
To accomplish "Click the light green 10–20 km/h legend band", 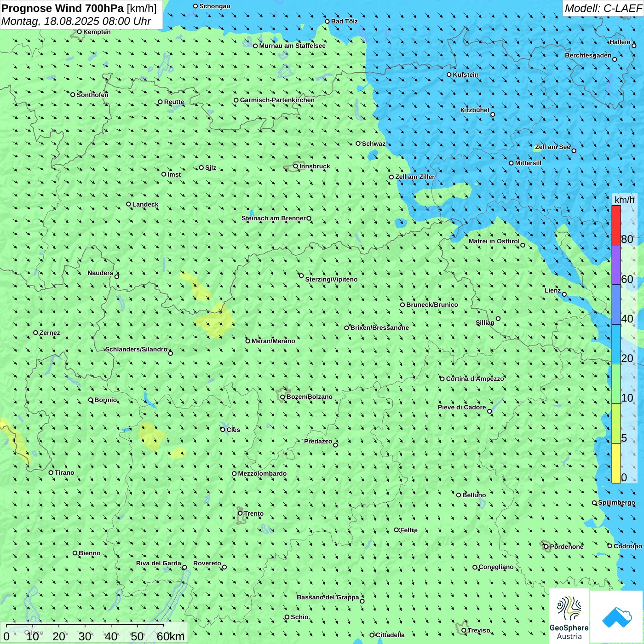I will click(616, 384).
